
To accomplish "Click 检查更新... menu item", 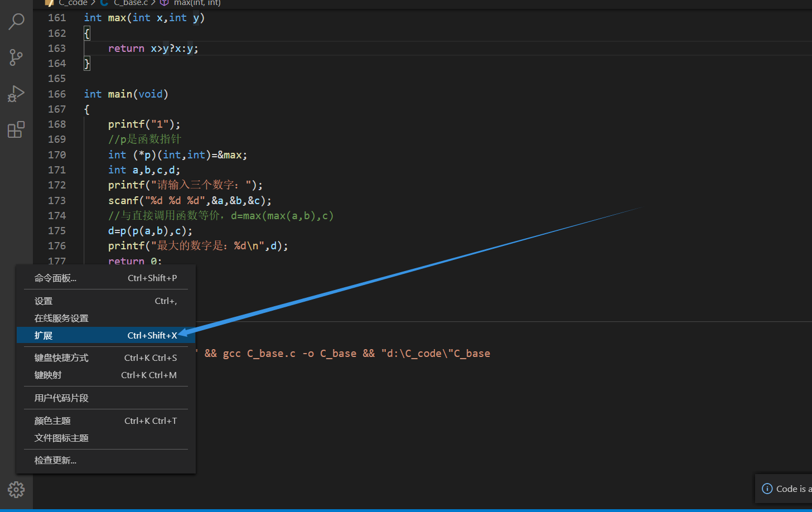I will (106, 460).
